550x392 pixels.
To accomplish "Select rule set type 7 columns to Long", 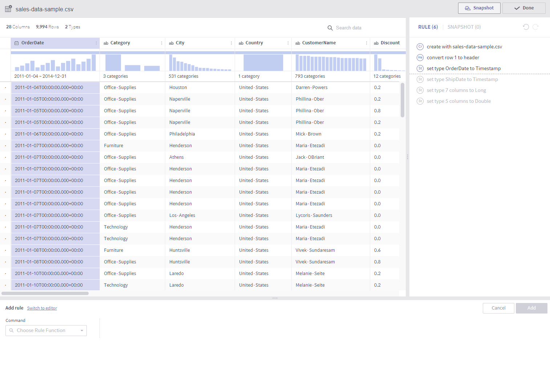I will [x=456, y=90].
